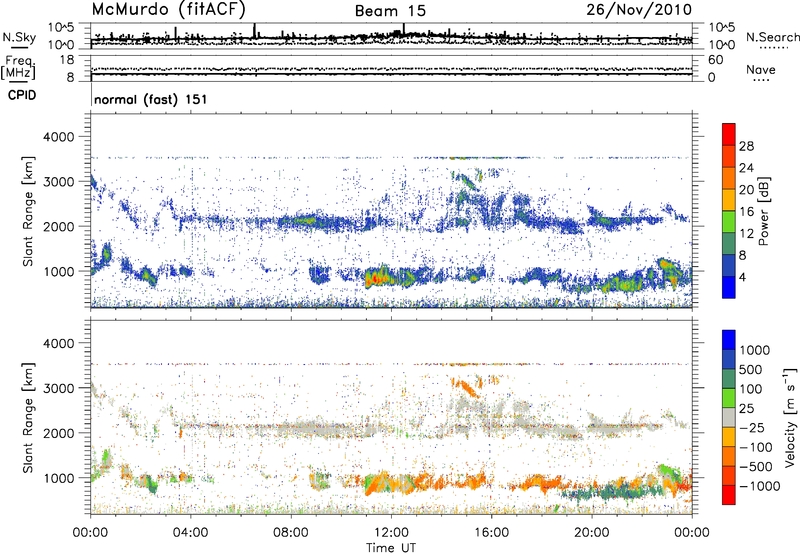Click the 20:00 time tick label
This screenshot has width=800, height=554.
[x=591, y=533]
